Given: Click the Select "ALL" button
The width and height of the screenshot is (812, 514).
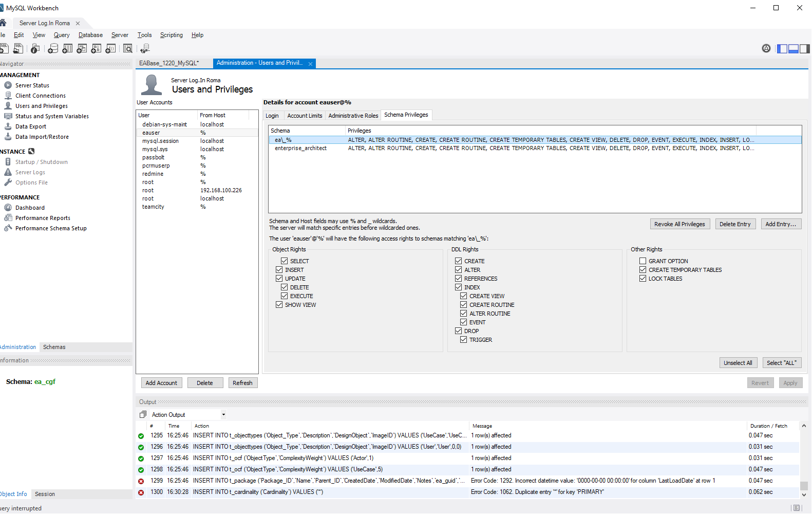Looking at the screenshot, I should (x=782, y=363).
